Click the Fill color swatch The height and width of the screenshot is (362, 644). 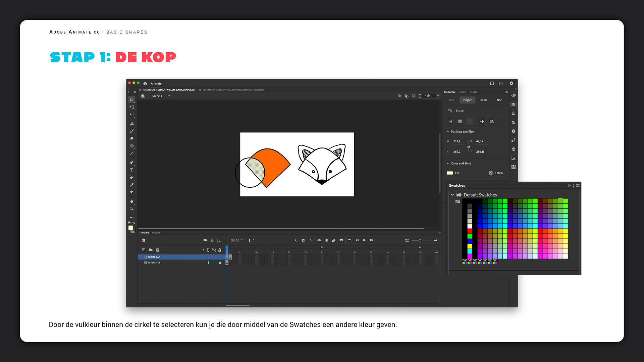tap(450, 173)
